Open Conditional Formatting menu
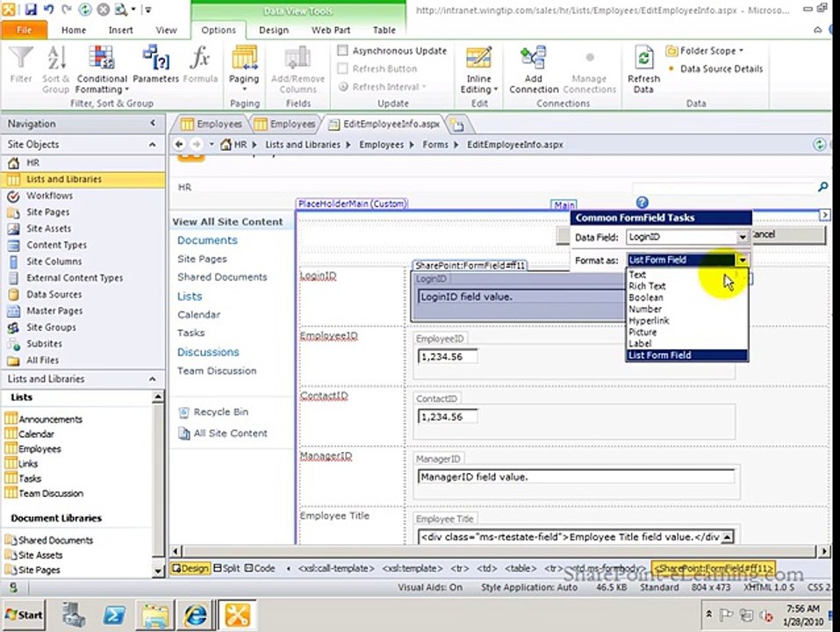 point(102,70)
